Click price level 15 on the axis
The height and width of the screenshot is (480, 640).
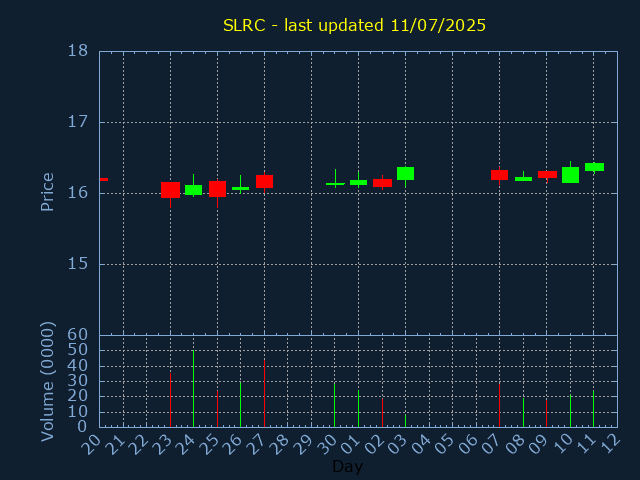click(78, 264)
